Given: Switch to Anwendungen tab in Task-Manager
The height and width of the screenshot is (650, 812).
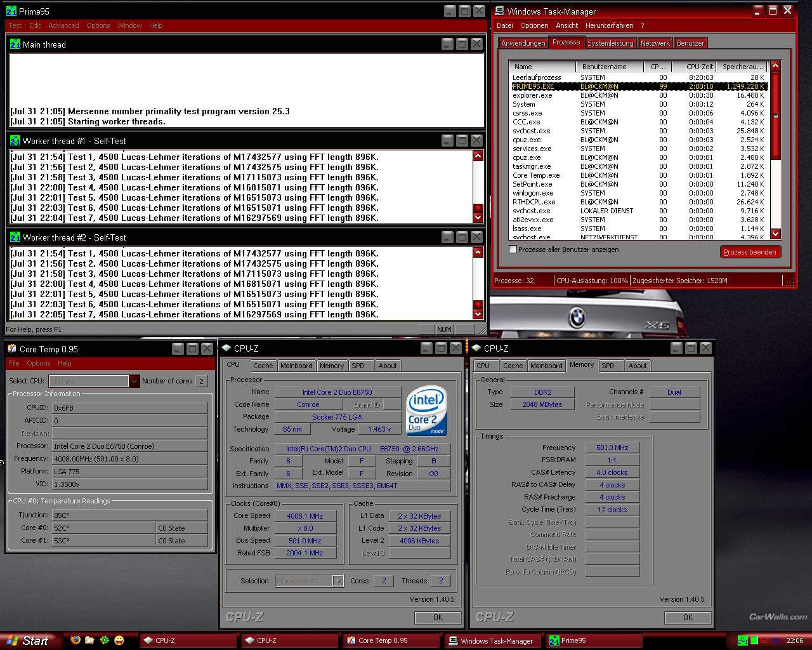Looking at the screenshot, I should click(x=523, y=43).
